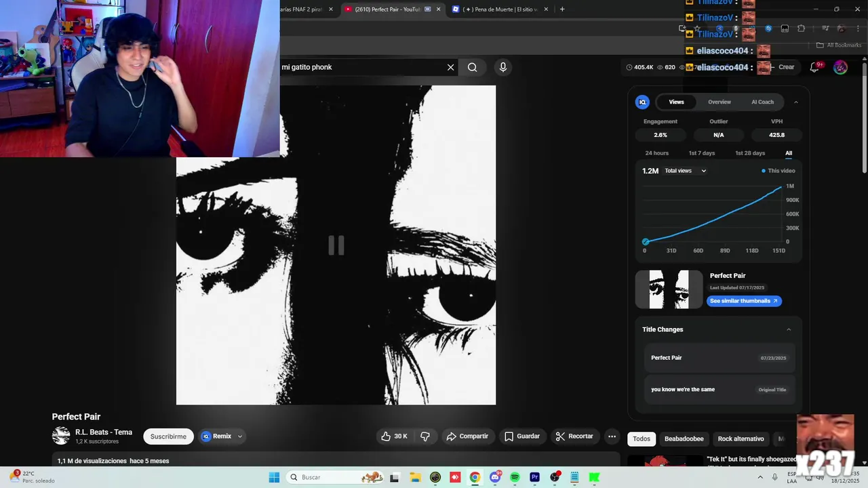Dislike the Perfect Pair video

click(x=425, y=436)
